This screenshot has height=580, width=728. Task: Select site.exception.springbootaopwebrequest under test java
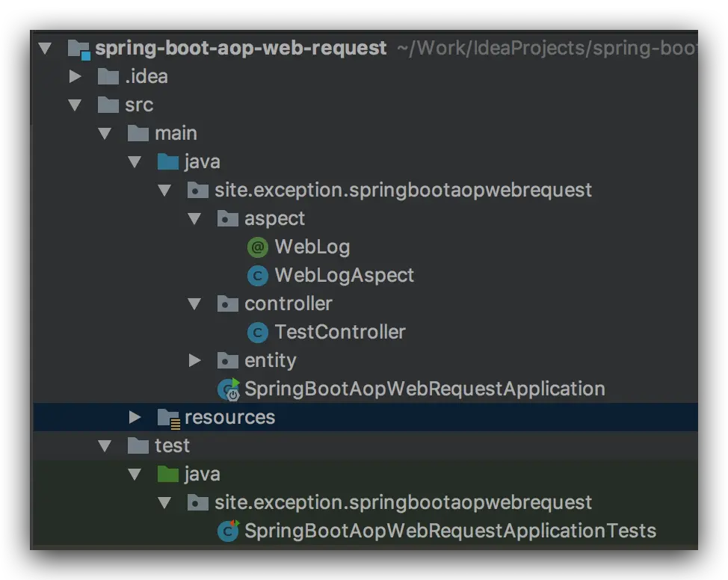point(403,503)
